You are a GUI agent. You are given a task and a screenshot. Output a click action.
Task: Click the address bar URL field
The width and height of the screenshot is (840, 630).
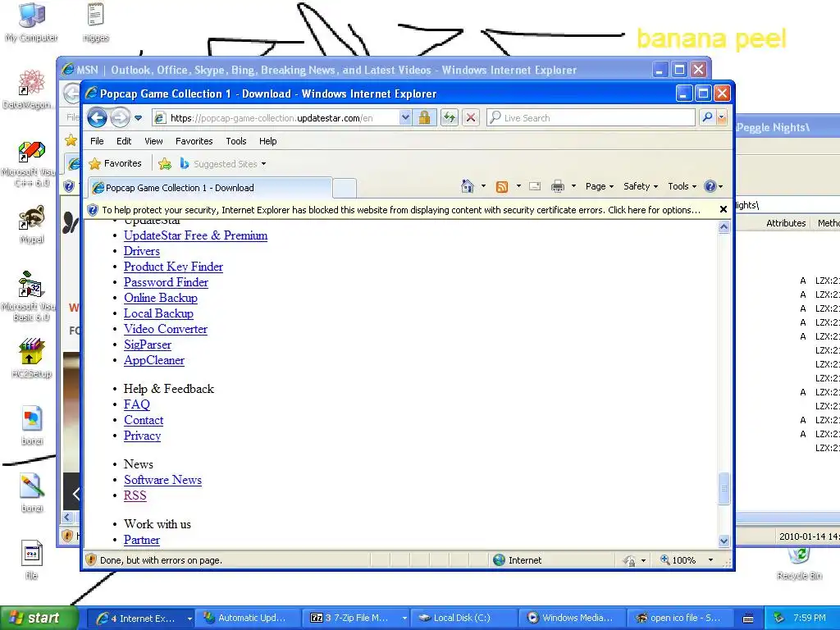[276, 118]
